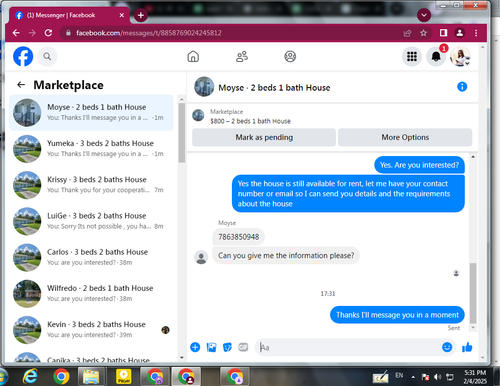Click the back arrow next to Marketplace

click(21, 85)
